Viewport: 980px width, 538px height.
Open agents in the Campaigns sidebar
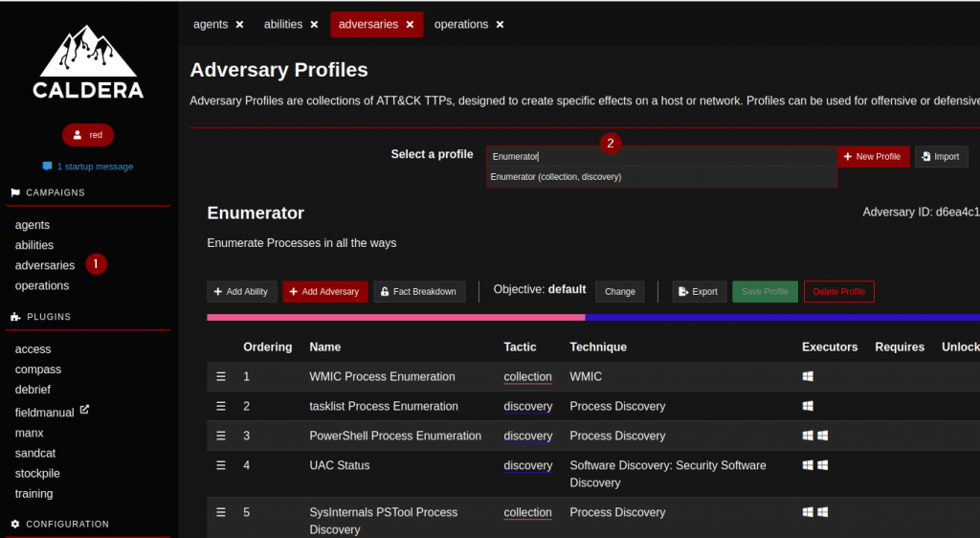[33, 225]
